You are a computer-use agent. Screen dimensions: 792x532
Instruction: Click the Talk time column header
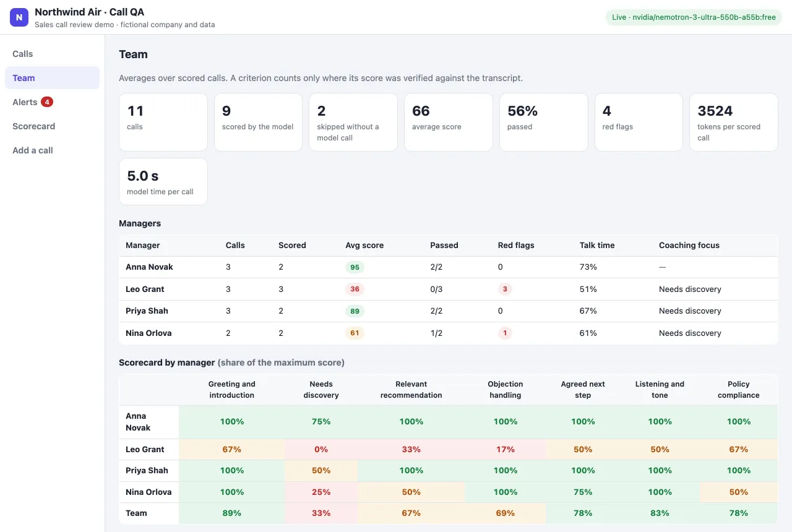click(x=597, y=246)
